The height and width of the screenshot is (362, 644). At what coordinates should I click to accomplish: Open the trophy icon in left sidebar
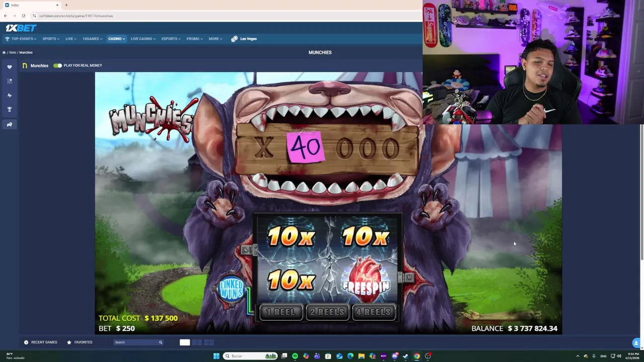tap(10, 109)
